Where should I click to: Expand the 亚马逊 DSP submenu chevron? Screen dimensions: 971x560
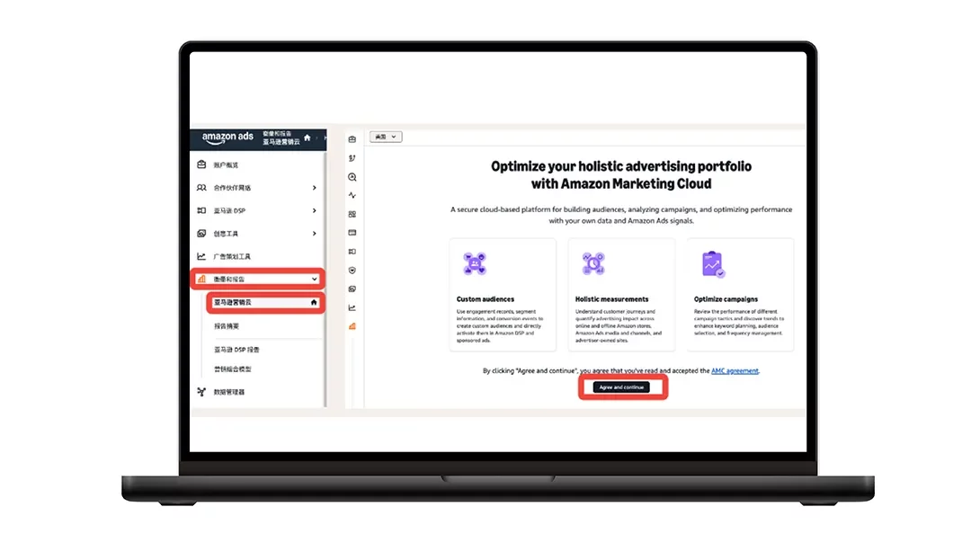314,211
